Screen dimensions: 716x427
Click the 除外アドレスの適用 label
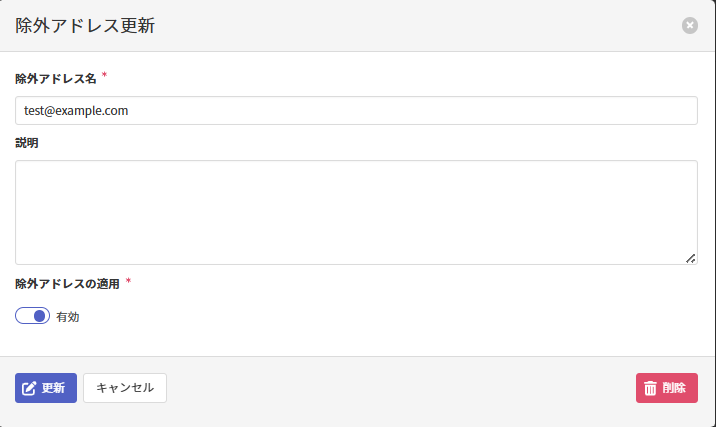[67, 284]
